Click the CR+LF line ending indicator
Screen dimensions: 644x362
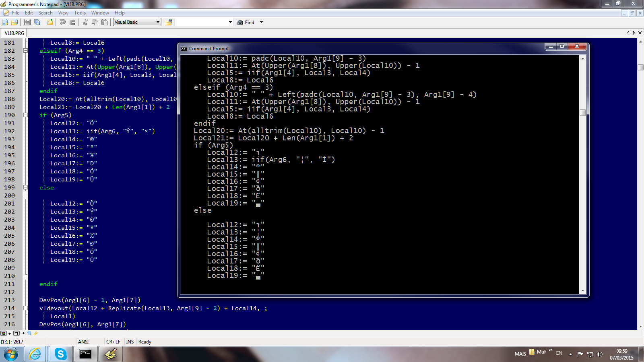coord(113,342)
